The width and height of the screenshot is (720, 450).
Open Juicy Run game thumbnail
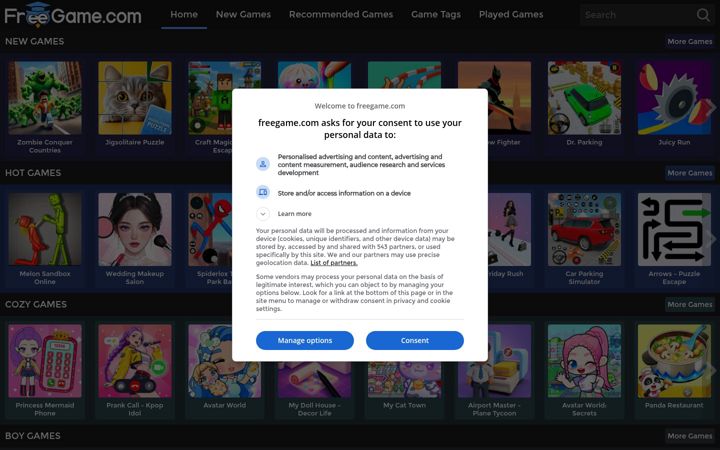click(674, 98)
